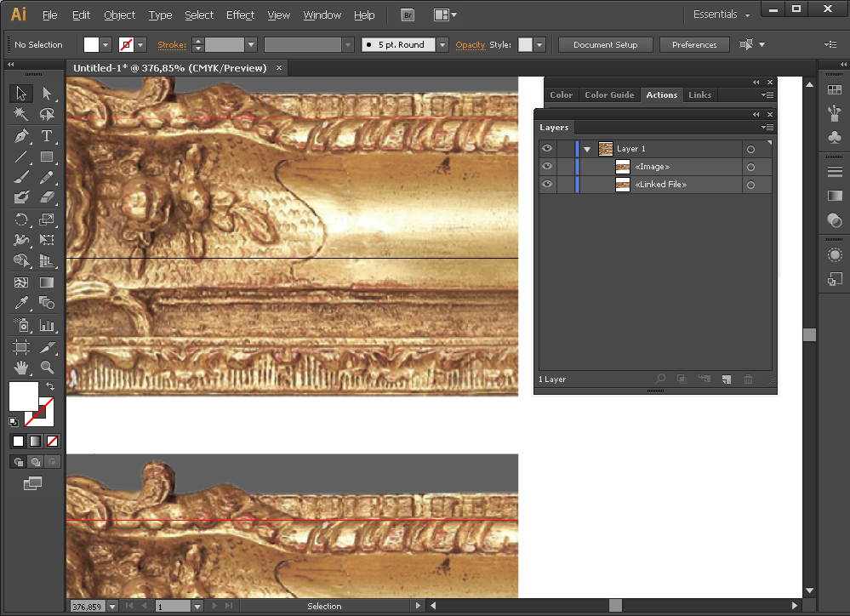
Task: Choose the Zoom tool
Action: (47, 368)
